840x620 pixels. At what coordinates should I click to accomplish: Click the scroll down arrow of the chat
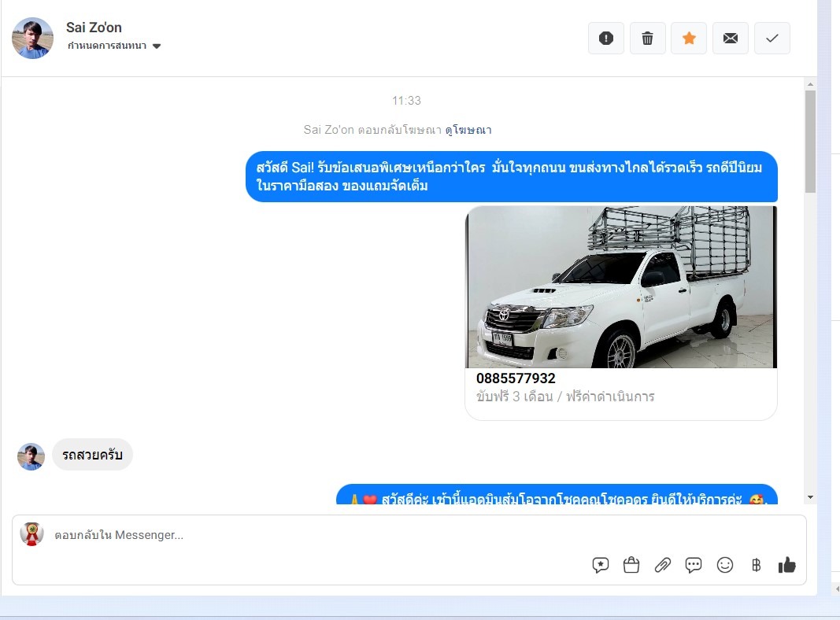(x=810, y=497)
